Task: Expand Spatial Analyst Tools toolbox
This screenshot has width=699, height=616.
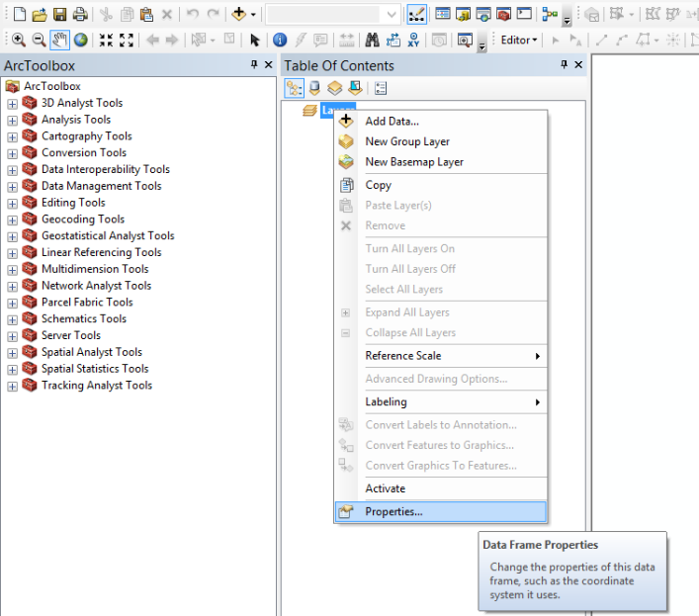Action: 13,353
